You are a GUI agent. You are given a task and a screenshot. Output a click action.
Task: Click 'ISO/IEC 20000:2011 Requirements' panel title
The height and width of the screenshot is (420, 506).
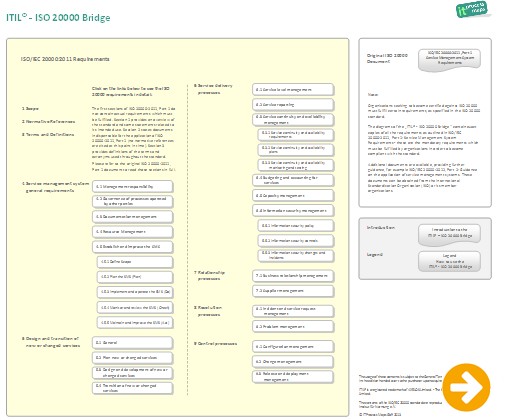(x=65, y=59)
